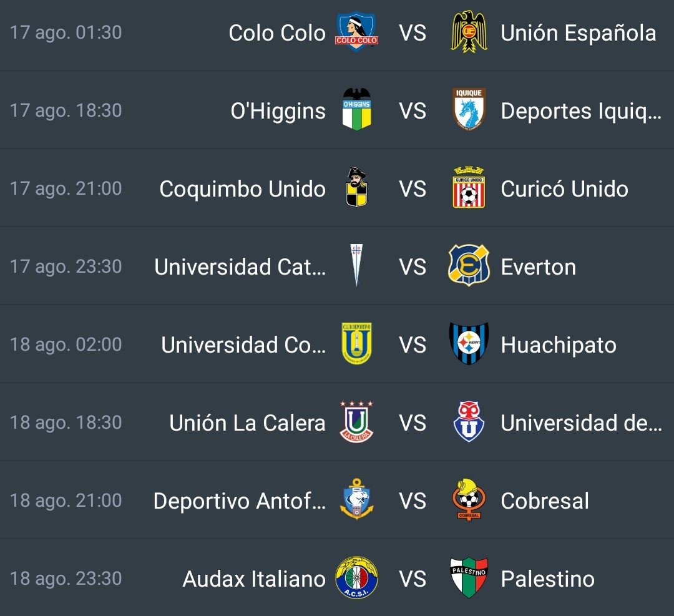Tap the Coquimbo Unido pirate crest
The width and height of the screenshot is (674, 616).
pyautogui.click(x=357, y=187)
